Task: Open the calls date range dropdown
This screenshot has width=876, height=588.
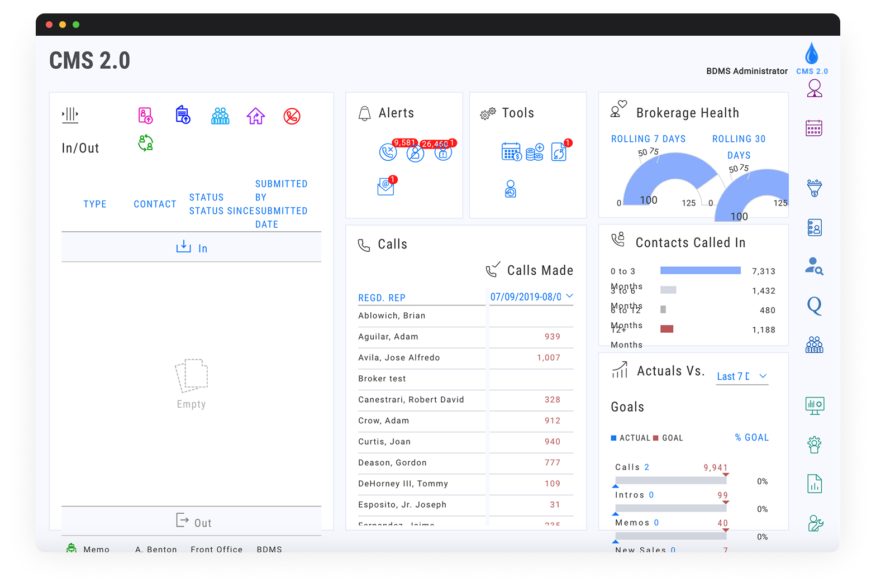Action: click(531, 297)
